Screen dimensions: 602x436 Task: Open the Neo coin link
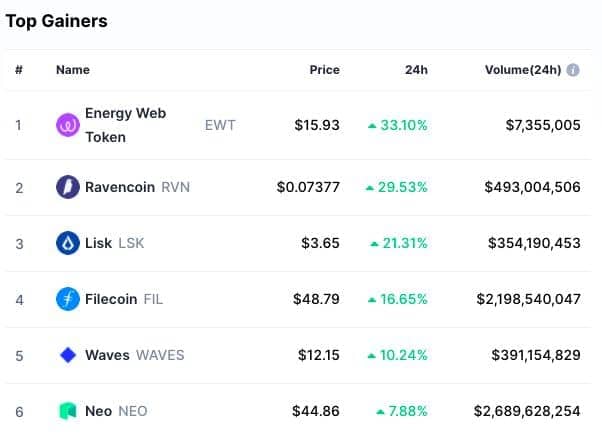[99, 411]
